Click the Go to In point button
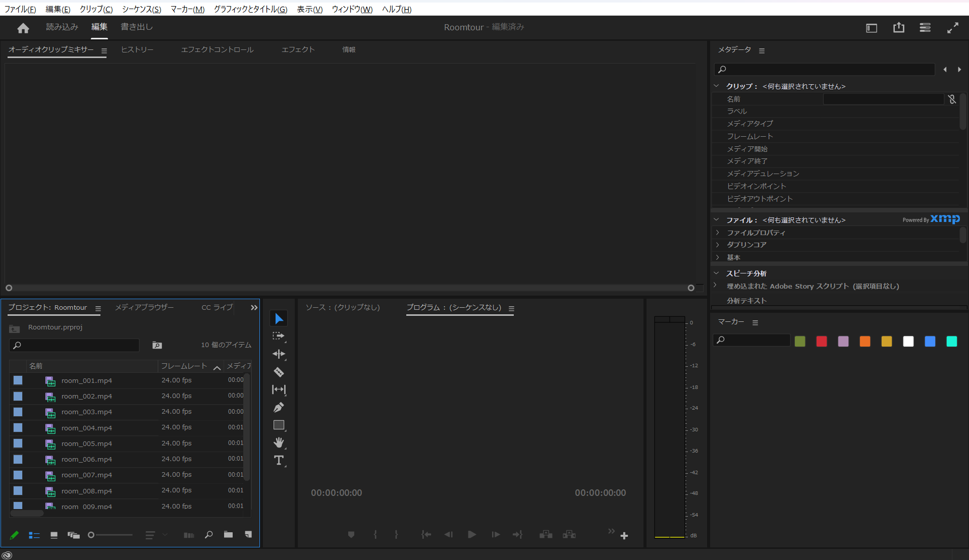The width and height of the screenshot is (969, 560). 426,535
